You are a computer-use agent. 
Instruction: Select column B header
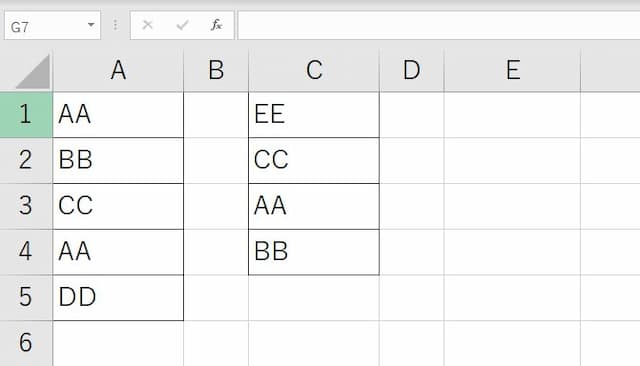coord(216,70)
